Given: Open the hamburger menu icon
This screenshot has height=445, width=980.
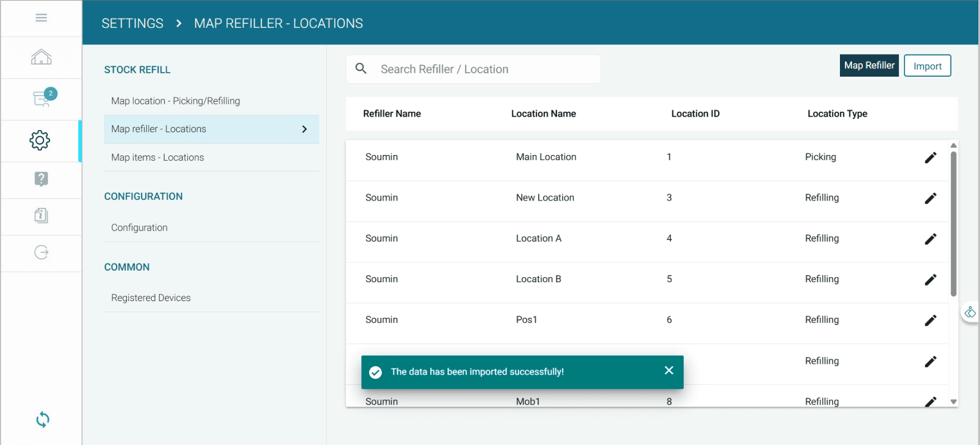Looking at the screenshot, I should pos(41,18).
